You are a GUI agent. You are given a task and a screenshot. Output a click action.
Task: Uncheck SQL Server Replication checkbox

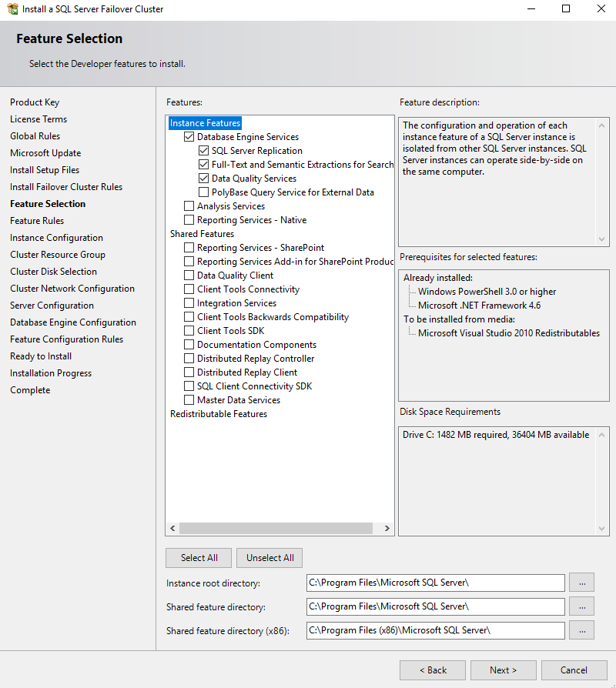(x=203, y=151)
